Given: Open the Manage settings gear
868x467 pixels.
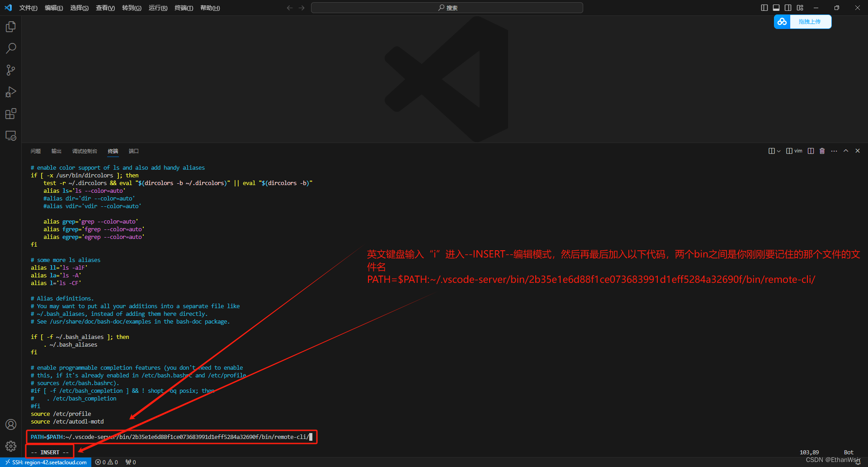Looking at the screenshot, I should click(x=11, y=446).
